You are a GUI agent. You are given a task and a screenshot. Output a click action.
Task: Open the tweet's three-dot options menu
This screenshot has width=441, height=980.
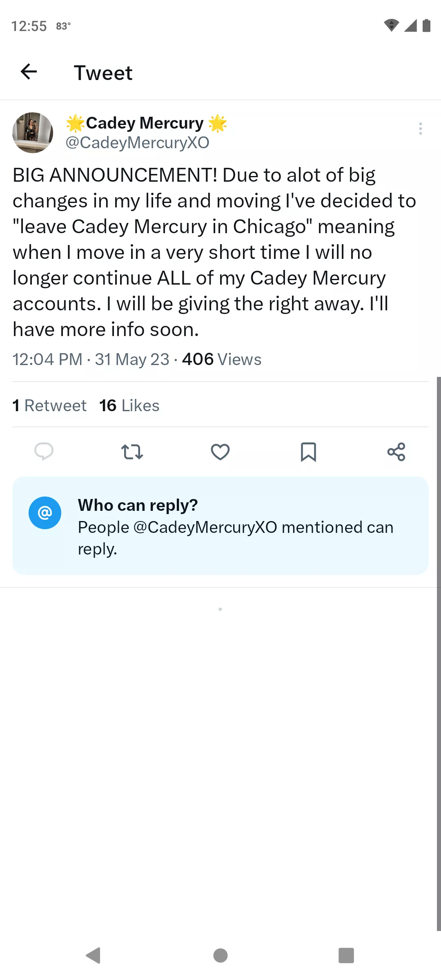click(x=420, y=129)
